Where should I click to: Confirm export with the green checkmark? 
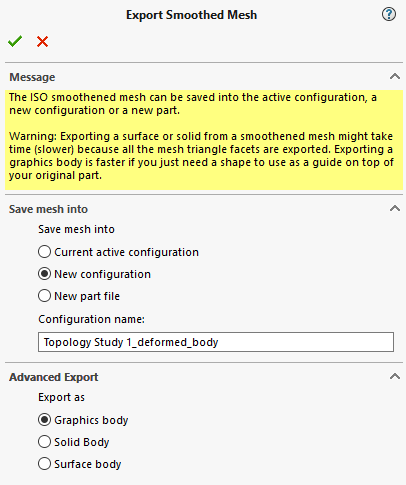(15, 42)
